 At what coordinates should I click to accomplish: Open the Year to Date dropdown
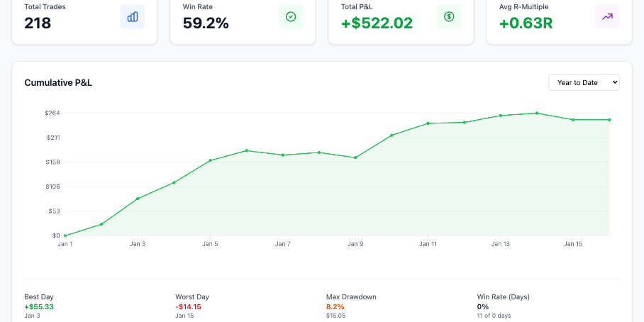click(584, 82)
